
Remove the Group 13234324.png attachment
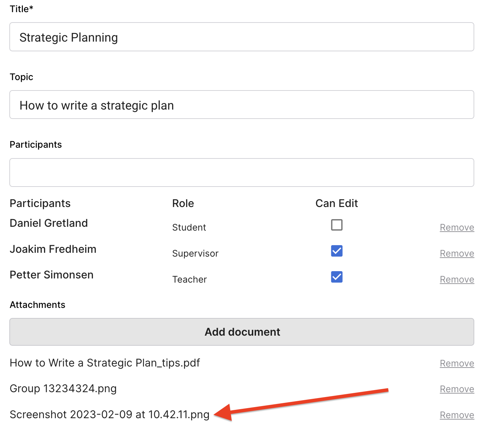457,389
